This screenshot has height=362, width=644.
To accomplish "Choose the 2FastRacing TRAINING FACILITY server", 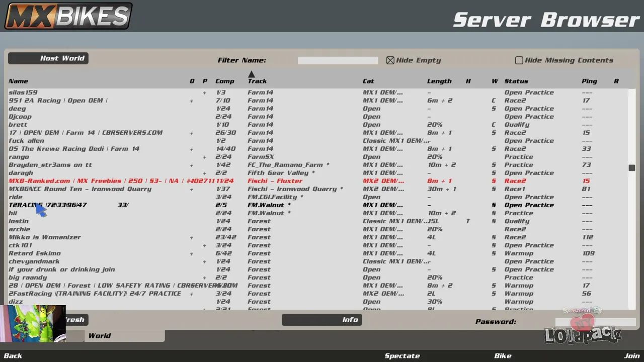I will [x=318, y=294].
